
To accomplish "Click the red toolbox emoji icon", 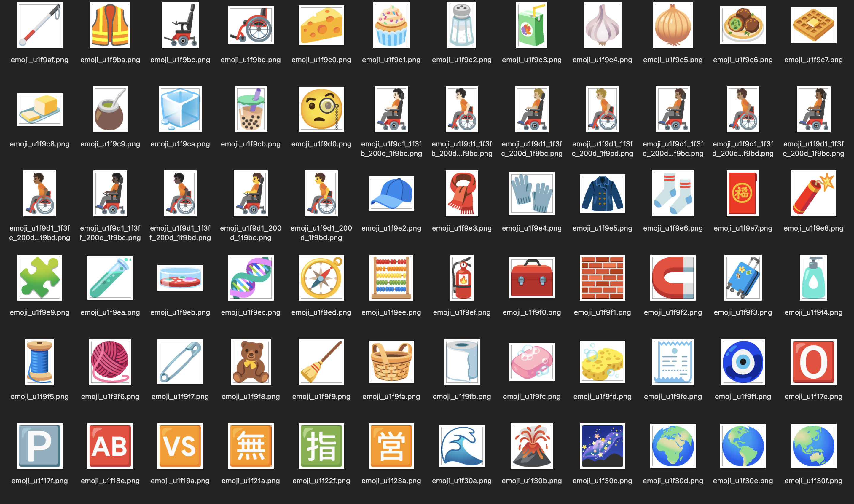I will pyautogui.click(x=532, y=278).
